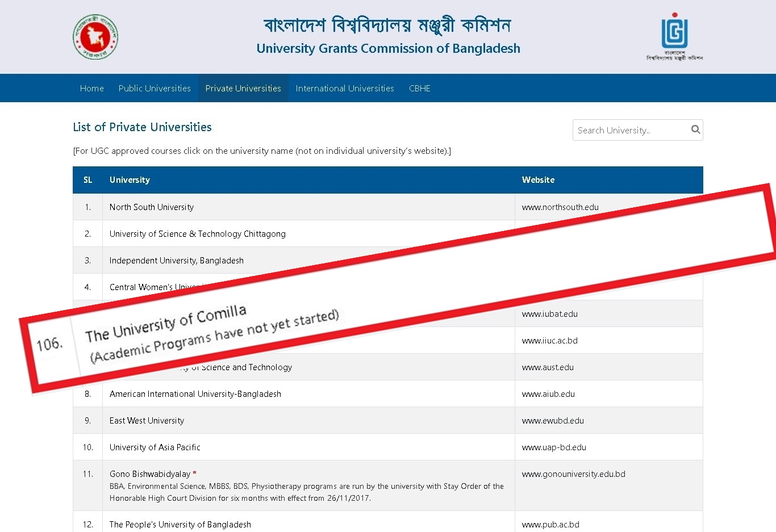Open East West University entry
The height and width of the screenshot is (532, 776).
(147, 421)
